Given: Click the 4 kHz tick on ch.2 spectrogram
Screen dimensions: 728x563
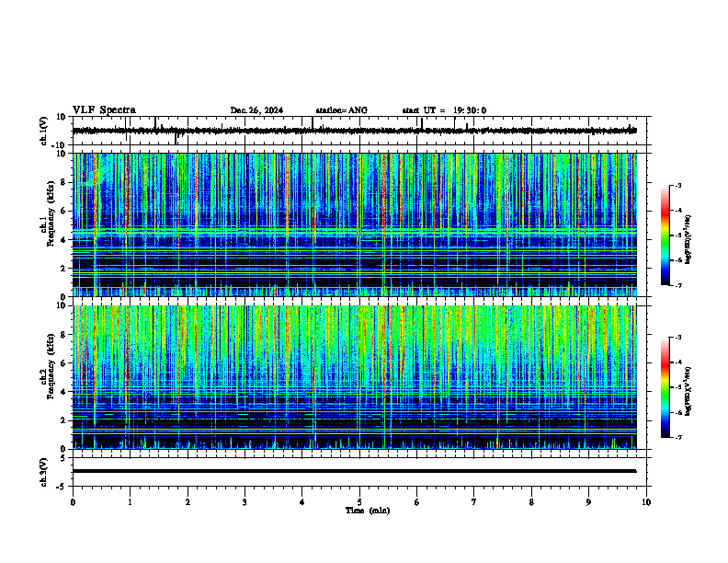Looking at the screenshot, I should coord(63,392).
